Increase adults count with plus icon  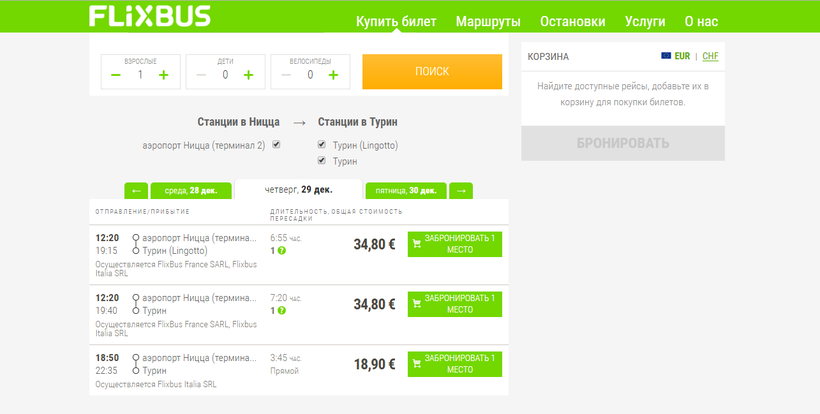click(x=164, y=75)
